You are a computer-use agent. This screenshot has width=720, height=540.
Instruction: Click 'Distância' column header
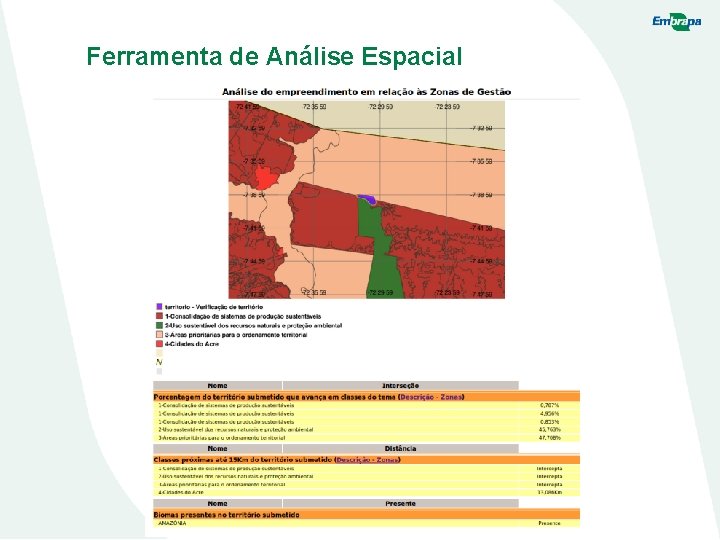400,449
